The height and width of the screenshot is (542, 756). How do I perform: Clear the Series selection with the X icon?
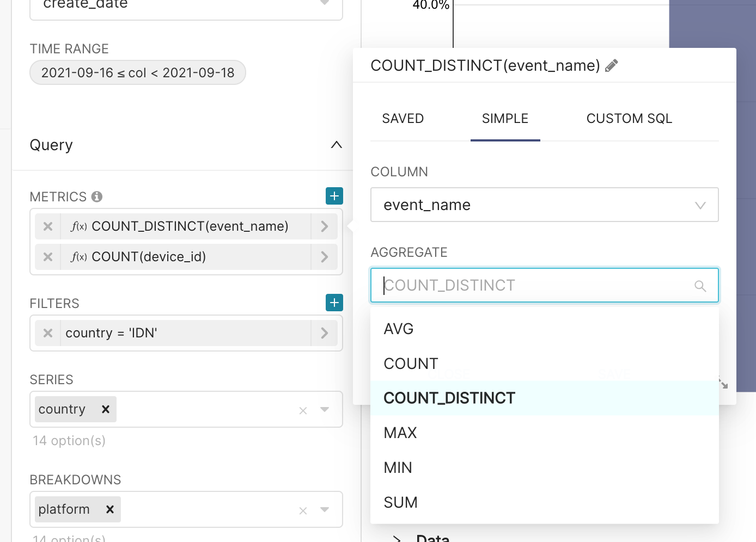(303, 410)
